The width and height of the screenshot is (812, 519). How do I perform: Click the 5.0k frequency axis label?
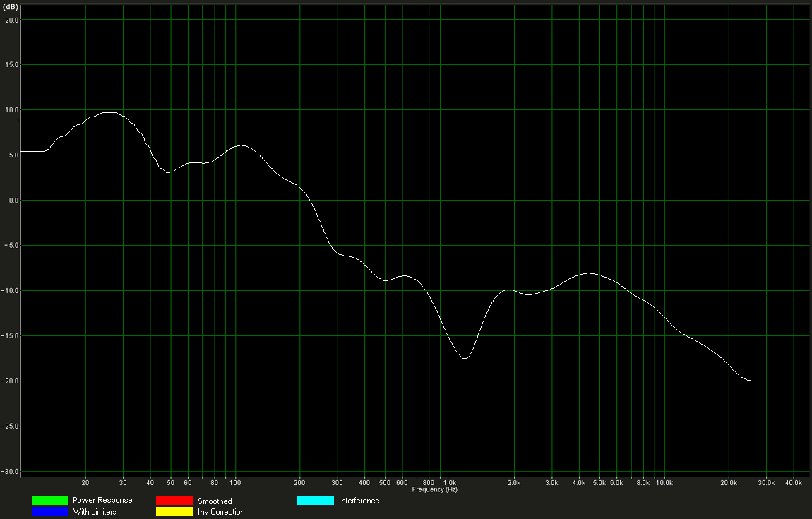[599, 483]
